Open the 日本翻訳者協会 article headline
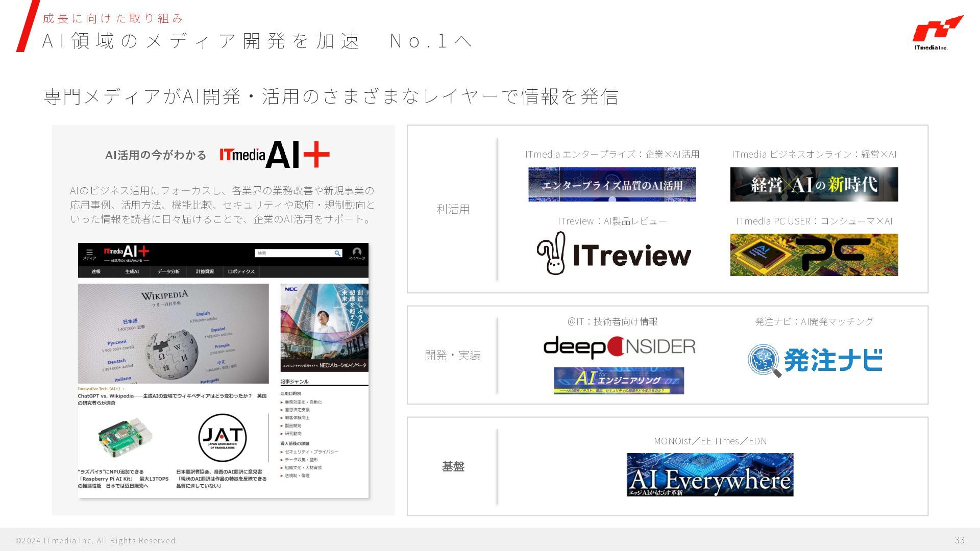 tap(222, 479)
